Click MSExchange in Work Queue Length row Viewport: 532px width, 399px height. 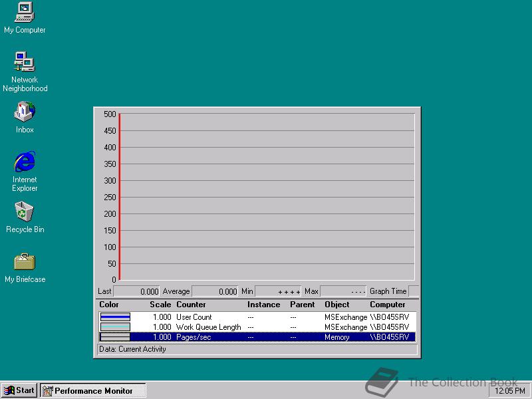[x=346, y=327]
